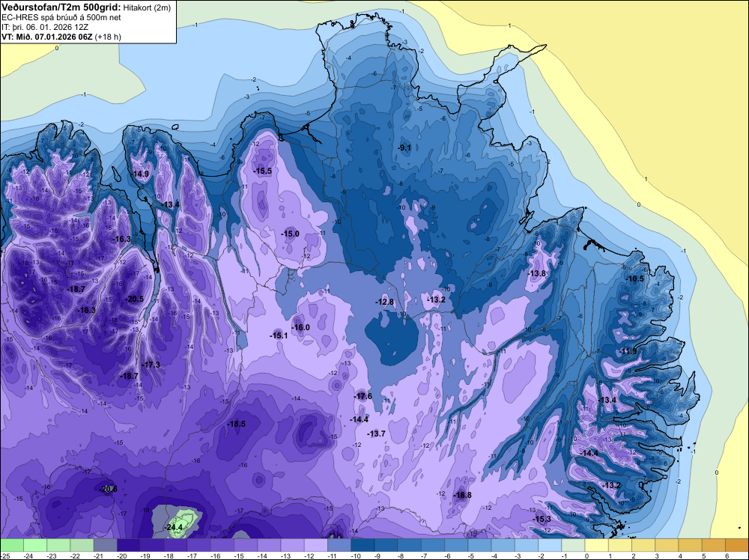Screen dimensions: 749x560
Task: Click the -9.1 temperature value
Action: [404, 147]
